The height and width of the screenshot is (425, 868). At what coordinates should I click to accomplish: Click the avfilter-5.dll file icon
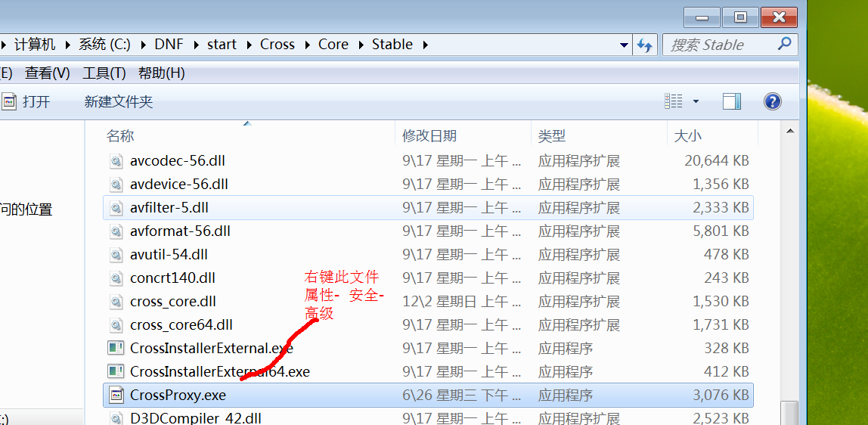(x=116, y=208)
